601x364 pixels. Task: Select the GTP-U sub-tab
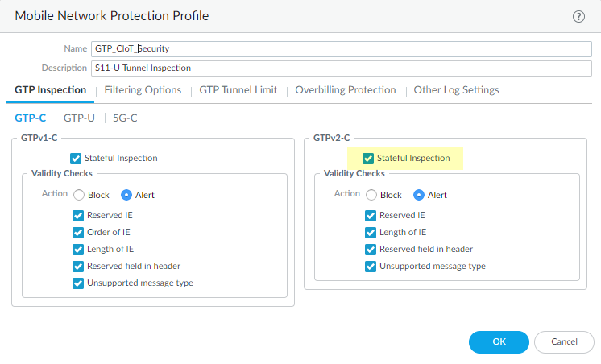click(x=79, y=118)
